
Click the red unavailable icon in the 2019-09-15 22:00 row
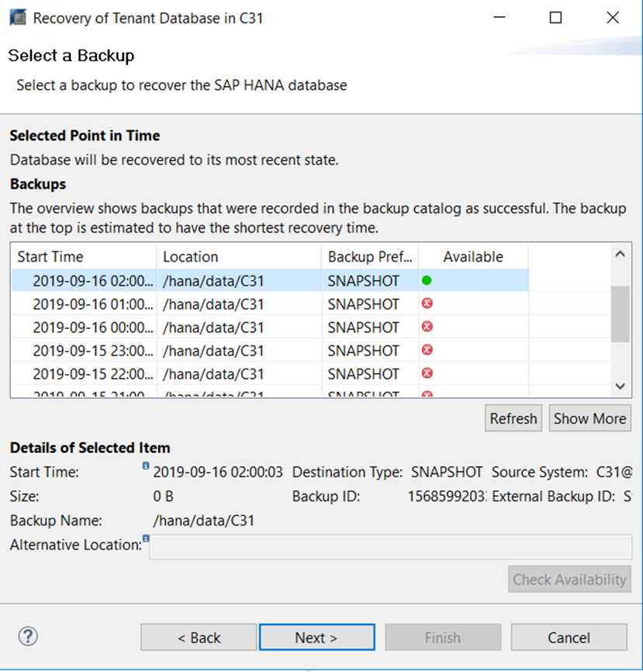coord(427,373)
